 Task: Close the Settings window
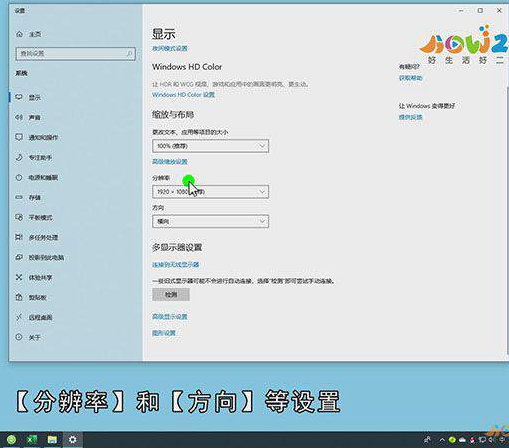coord(499,11)
